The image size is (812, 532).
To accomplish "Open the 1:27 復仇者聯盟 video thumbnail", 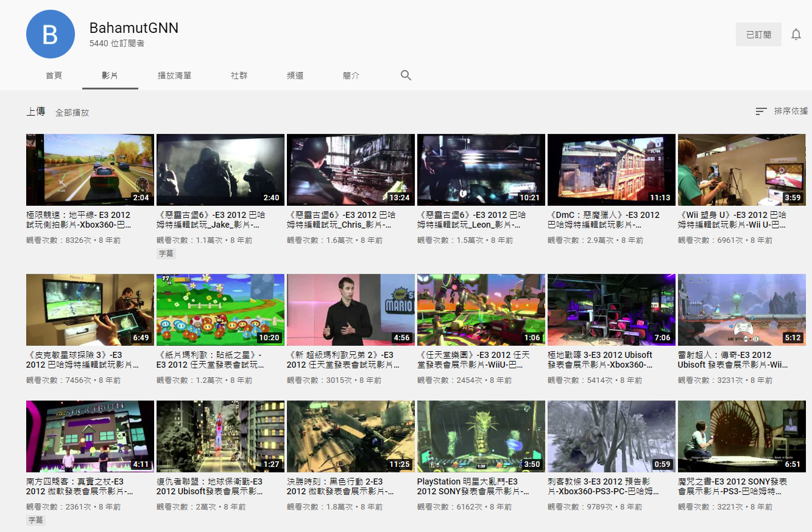I will (x=221, y=436).
